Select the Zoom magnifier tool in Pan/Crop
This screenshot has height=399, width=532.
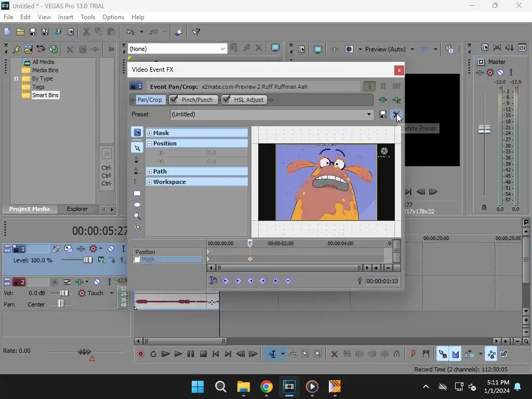coord(137,216)
